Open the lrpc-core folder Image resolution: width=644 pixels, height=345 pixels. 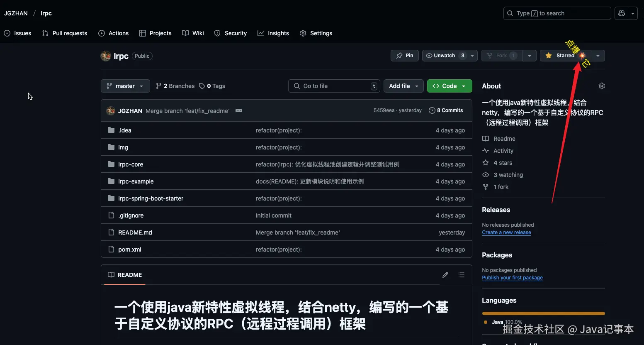(x=131, y=164)
